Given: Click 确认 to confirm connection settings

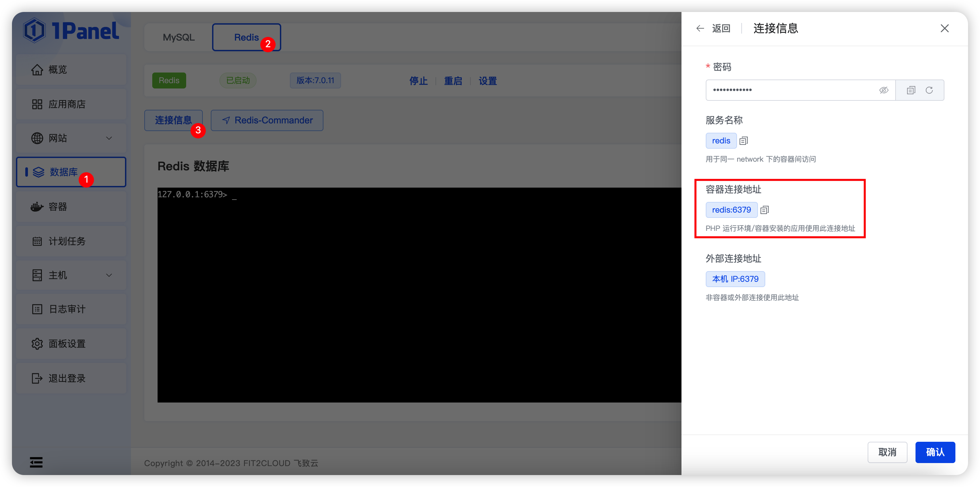Looking at the screenshot, I should pyautogui.click(x=935, y=452).
